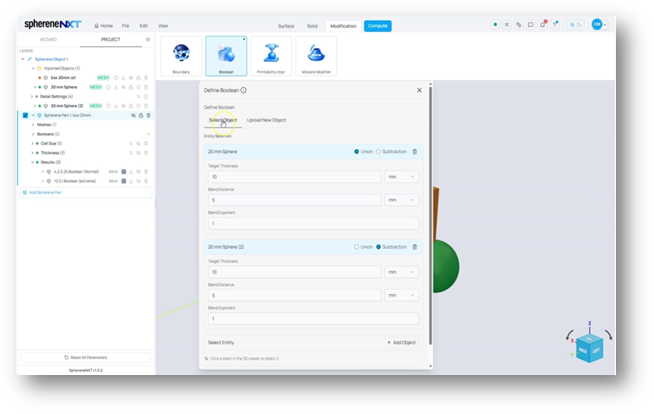Open the Solid tab

(312, 26)
